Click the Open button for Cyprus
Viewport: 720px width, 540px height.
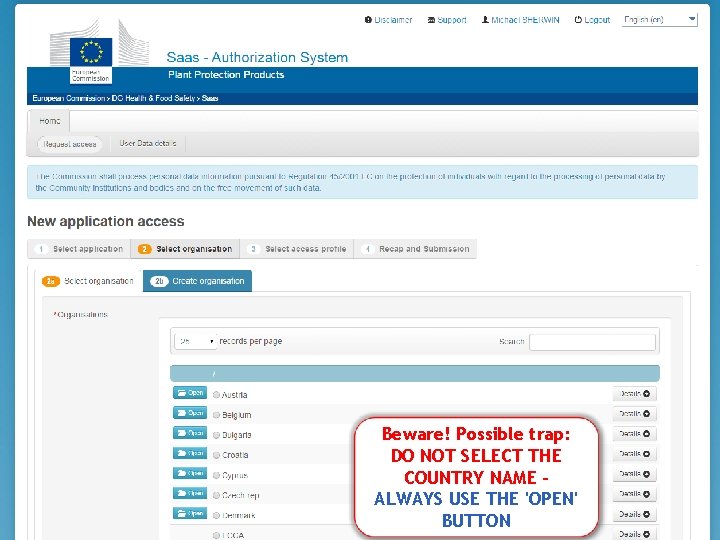190,473
